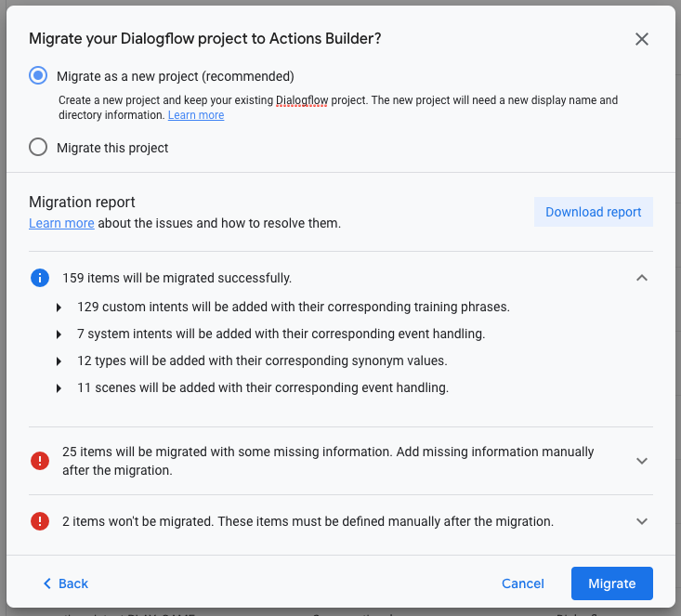Open Learn more link in Migration report
The image size is (681, 616).
(61, 223)
